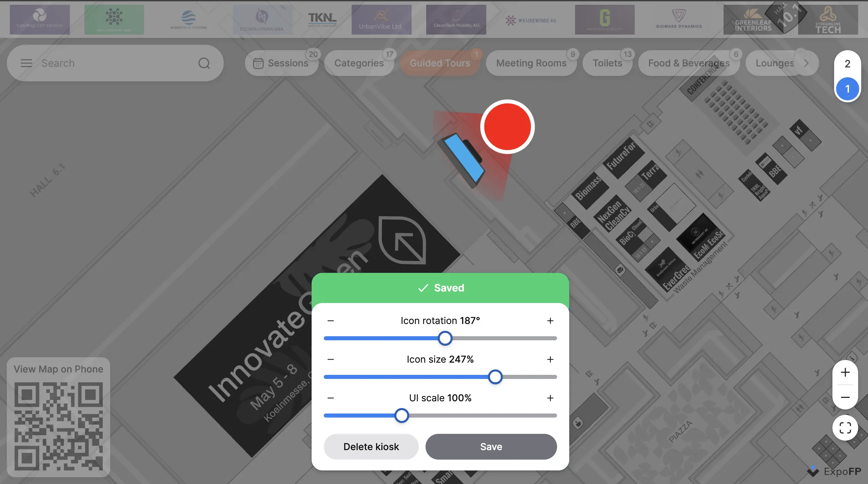
Task: Toggle Guided Tours filter
Action: coord(440,63)
